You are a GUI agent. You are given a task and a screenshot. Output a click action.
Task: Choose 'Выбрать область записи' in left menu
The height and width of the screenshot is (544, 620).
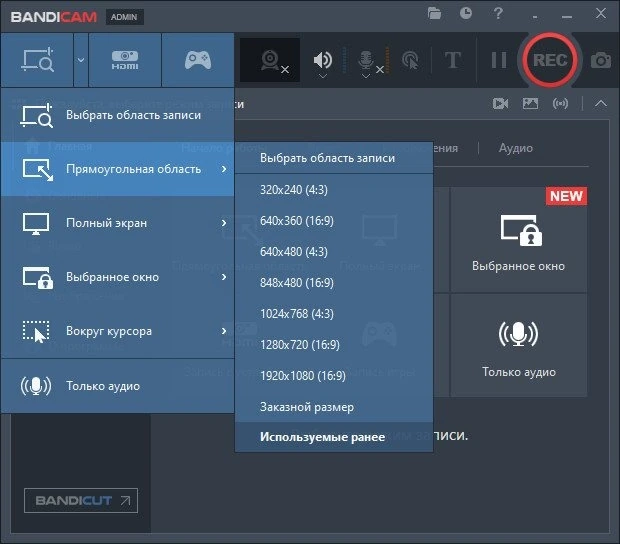118,115
